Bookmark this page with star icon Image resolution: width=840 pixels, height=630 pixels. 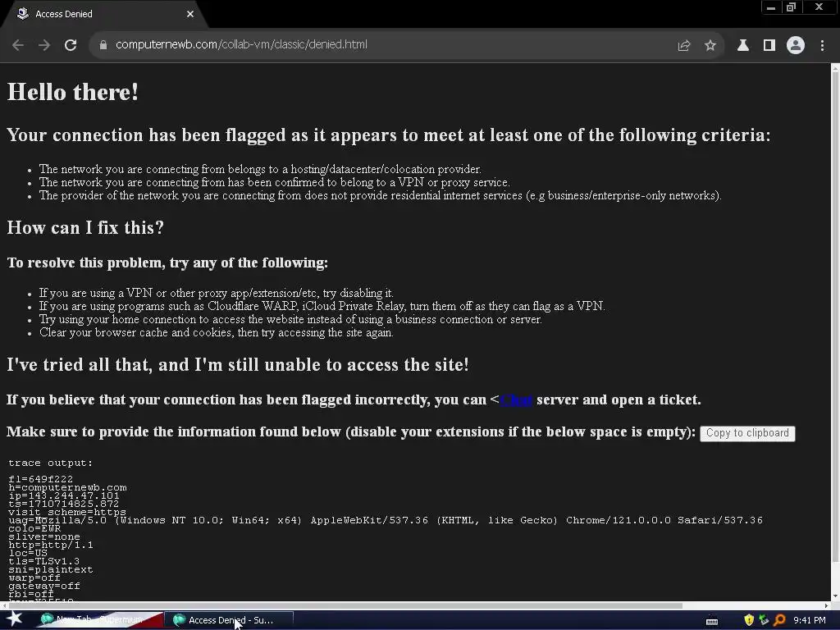point(710,46)
